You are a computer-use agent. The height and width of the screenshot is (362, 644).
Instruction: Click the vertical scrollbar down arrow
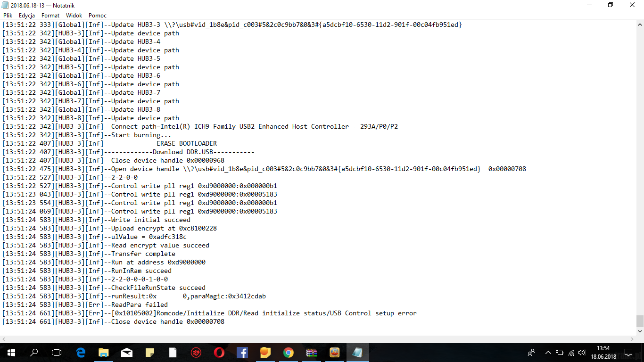(x=640, y=331)
